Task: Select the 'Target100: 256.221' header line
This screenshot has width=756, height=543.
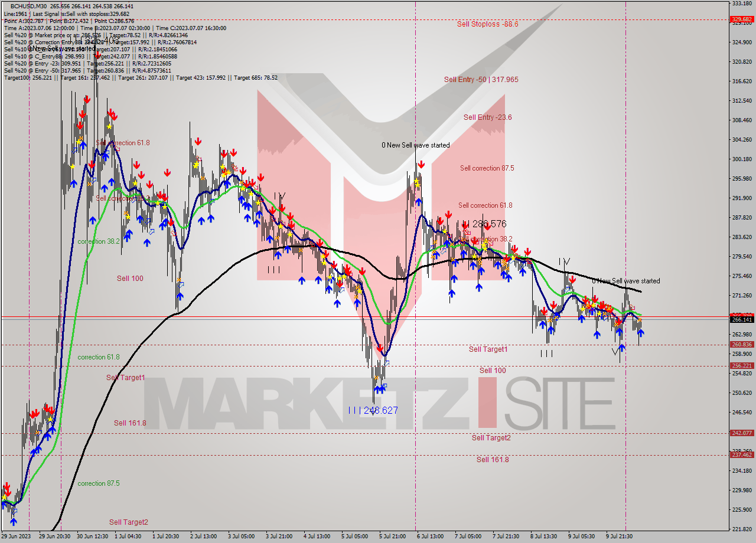Action: click(141, 77)
